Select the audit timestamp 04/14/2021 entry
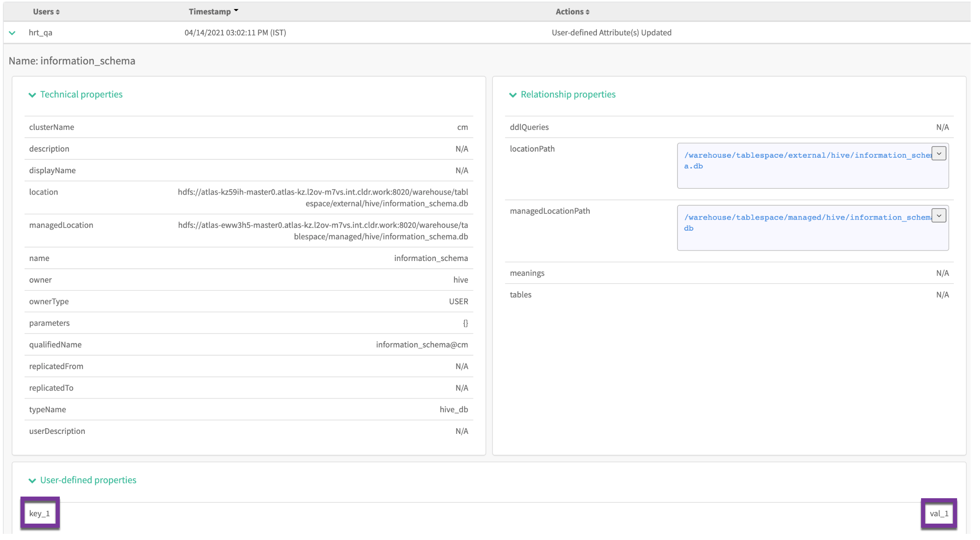Screen dimensions: 980x540 click(x=235, y=33)
